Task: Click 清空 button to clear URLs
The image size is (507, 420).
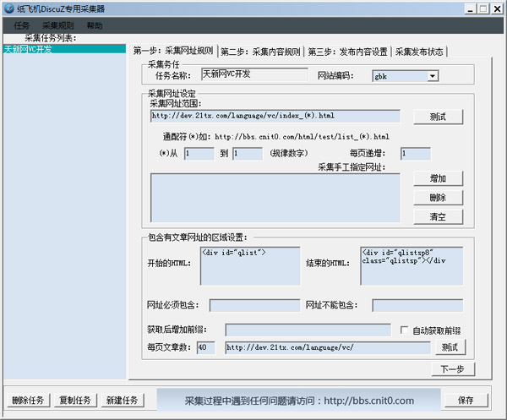Action: [x=438, y=217]
